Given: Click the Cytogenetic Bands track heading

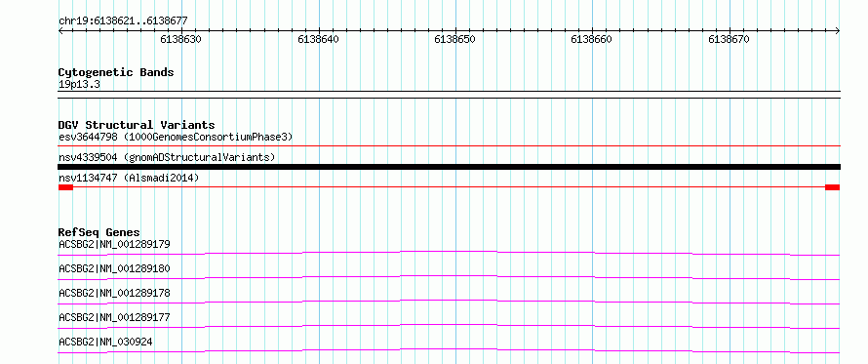Looking at the screenshot, I should 116,72.
